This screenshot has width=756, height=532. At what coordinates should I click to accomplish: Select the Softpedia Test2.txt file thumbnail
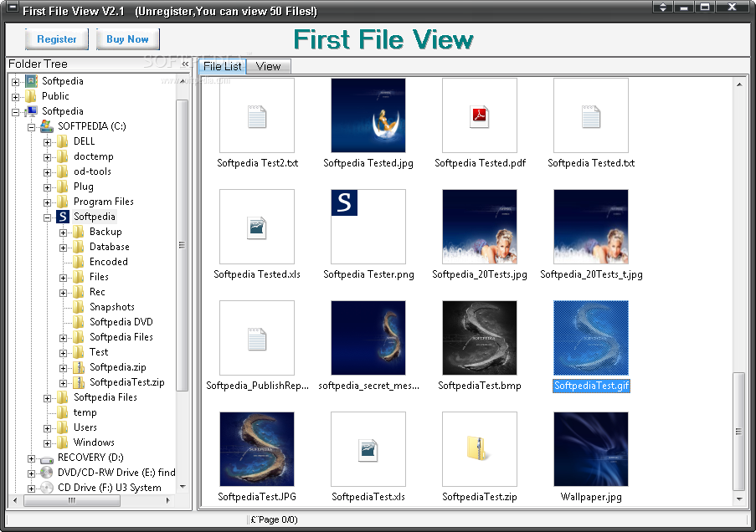point(257,115)
